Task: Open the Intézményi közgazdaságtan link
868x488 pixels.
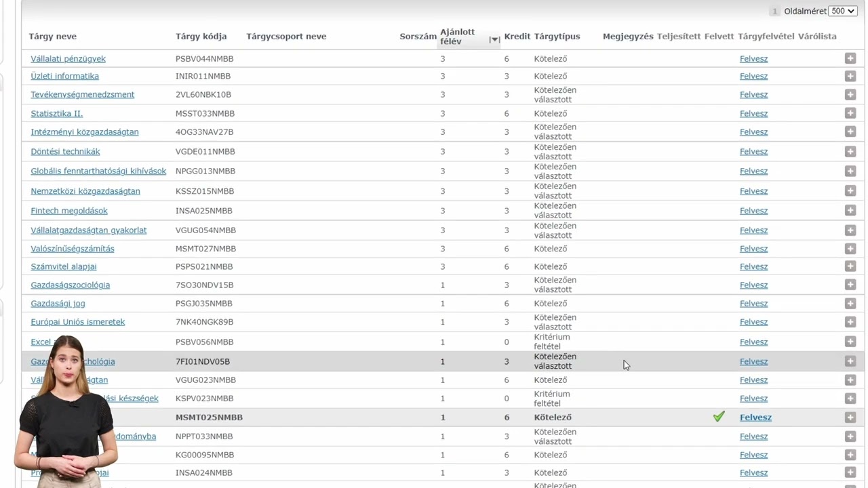Action: [84, 131]
